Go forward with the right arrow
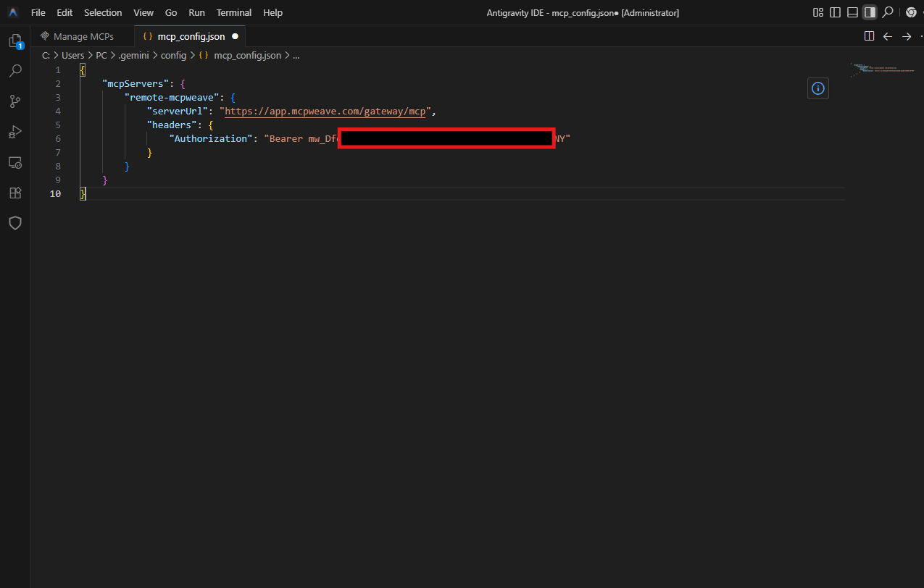Viewport: 924px width, 588px height. tap(907, 36)
